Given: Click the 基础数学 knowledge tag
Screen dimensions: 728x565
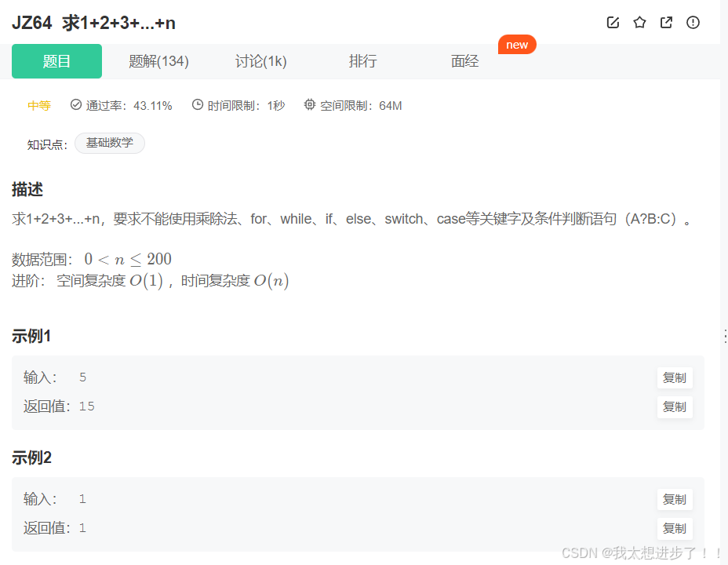Looking at the screenshot, I should click(x=110, y=143).
